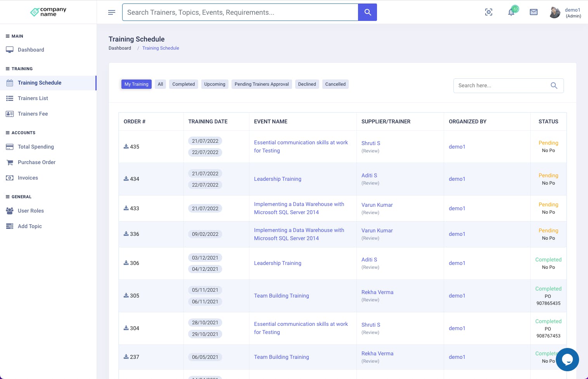Download order 434 via its icon
This screenshot has width=588, height=379.
click(x=126, y=178)
